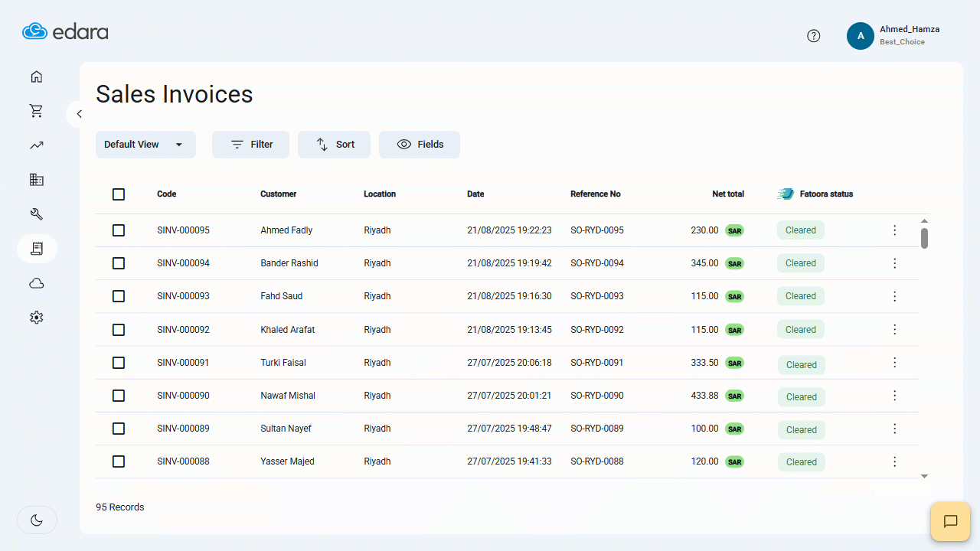
Task: Open row actions menu for SINV-000095
Action: pos(894,230)
